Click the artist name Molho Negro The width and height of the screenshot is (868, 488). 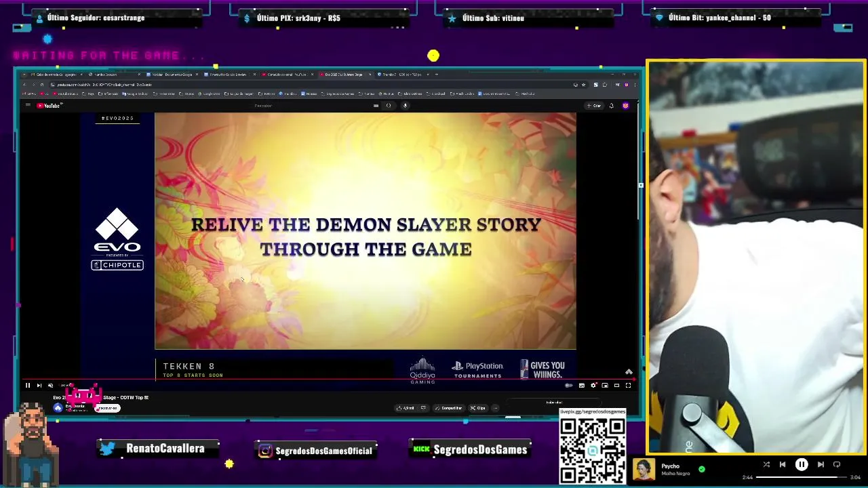(675, 474)
